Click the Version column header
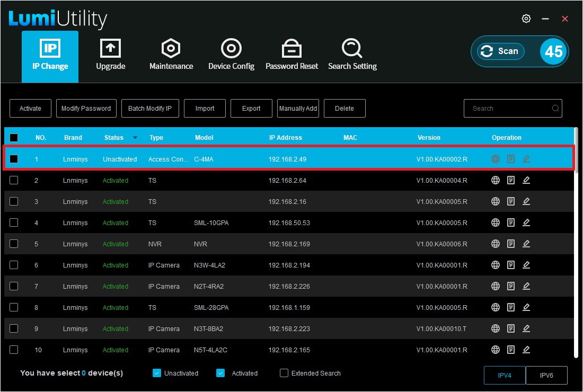 (x=429, y=138)
